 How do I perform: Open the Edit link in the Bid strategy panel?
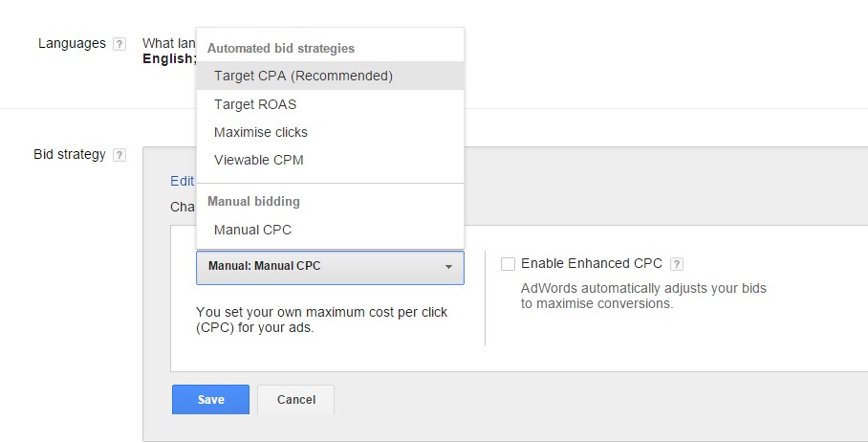pos(183,181)
